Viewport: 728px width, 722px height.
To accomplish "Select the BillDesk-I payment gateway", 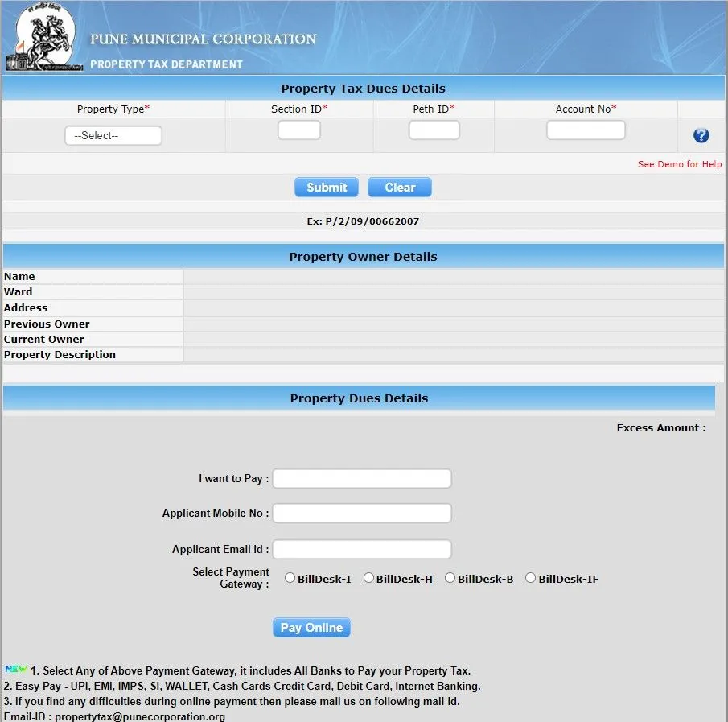I will (290, 578).
